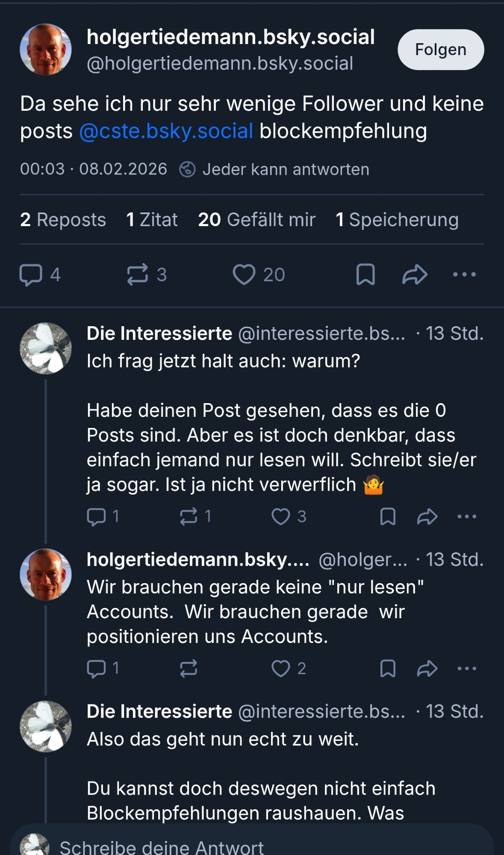This screenshot has width=504, height=855.
Task: Open holgertiedemann's profile avatar at top
Action: [x=46, y=50]
